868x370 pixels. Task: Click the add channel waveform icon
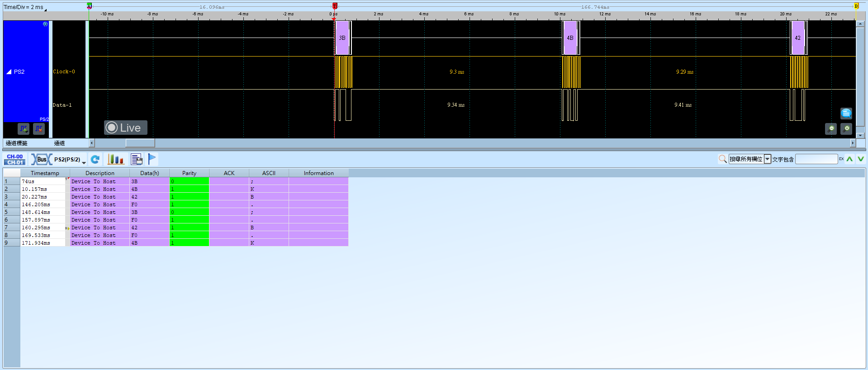pyautogui.click(x=24, y=129)
